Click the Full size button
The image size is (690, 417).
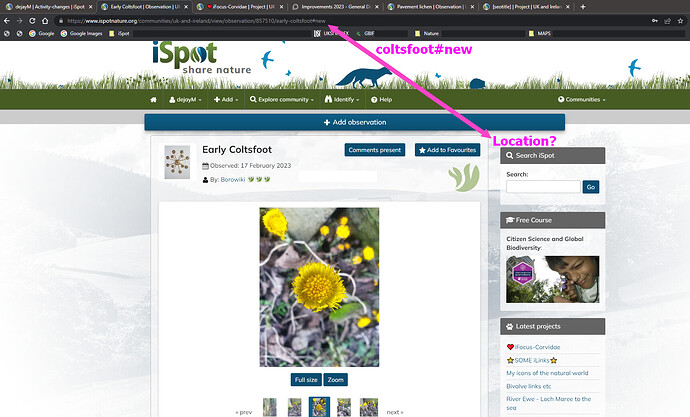[306, 380]
